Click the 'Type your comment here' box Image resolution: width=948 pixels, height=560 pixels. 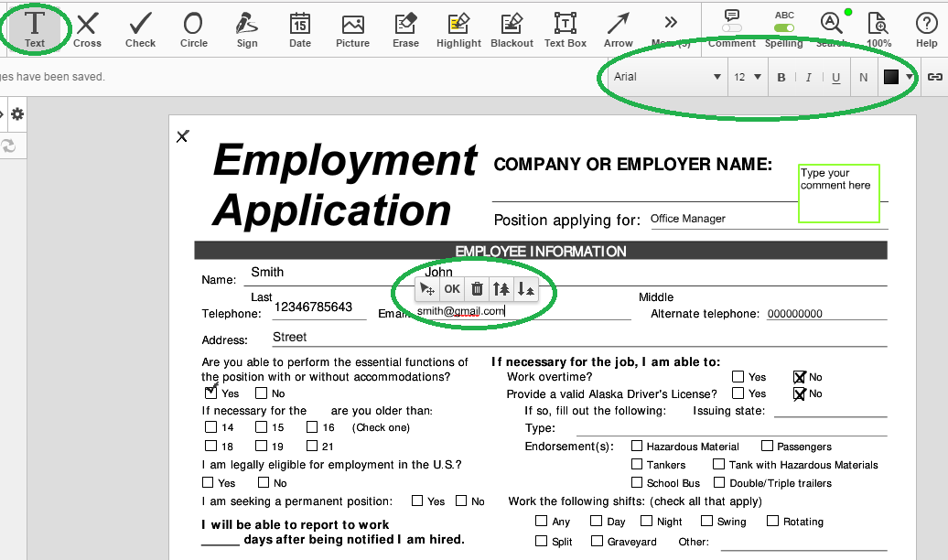click(x=838, y=193)
